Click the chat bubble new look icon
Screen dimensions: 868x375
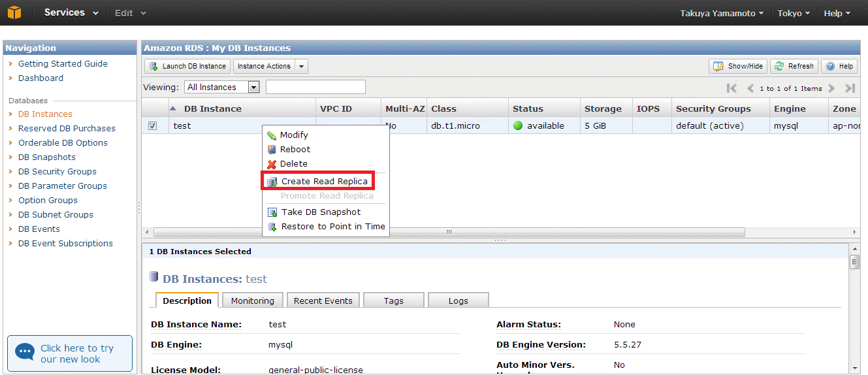[25, 353]
